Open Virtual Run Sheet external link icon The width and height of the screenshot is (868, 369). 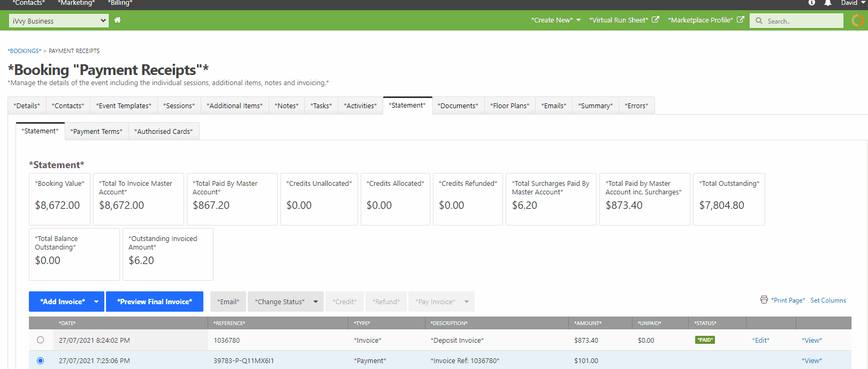click(x=656, y=20)
